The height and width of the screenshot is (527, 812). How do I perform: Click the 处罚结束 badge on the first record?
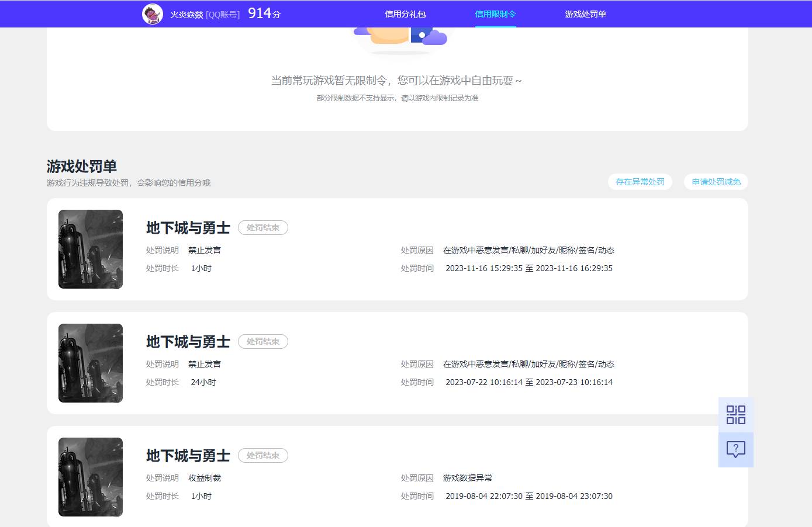click(262, 227)
